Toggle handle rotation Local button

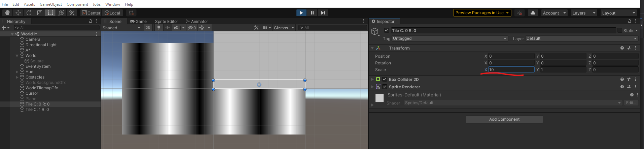[113, 13]
